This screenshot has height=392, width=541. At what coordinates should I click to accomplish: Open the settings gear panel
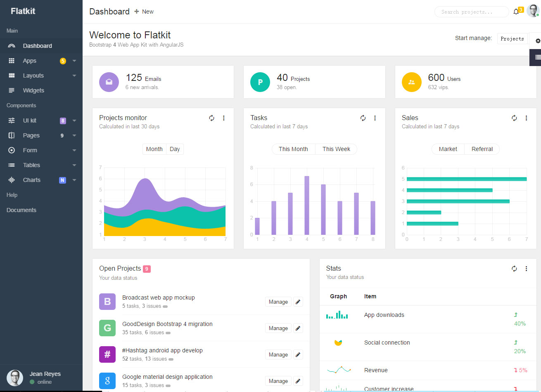(537, 41)
